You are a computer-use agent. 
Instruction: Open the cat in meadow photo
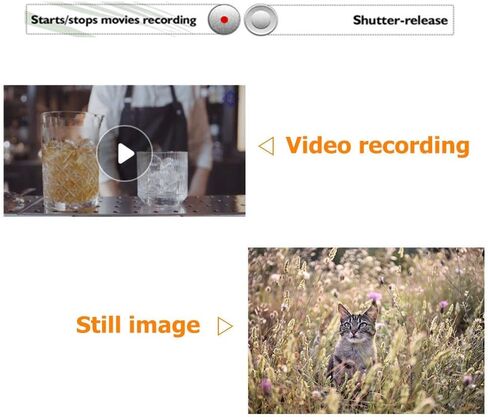(x=366, y=330)
